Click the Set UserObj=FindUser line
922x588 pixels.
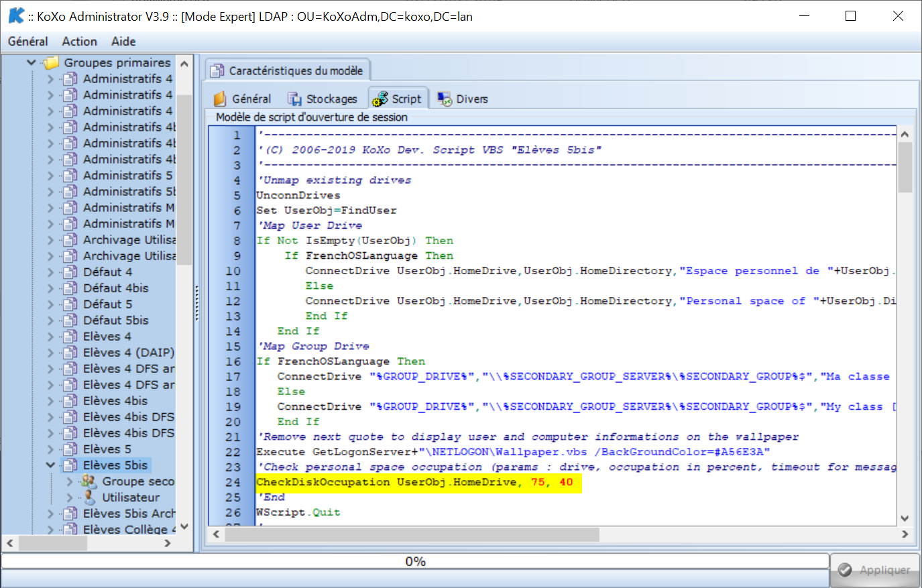click(327, 211)
